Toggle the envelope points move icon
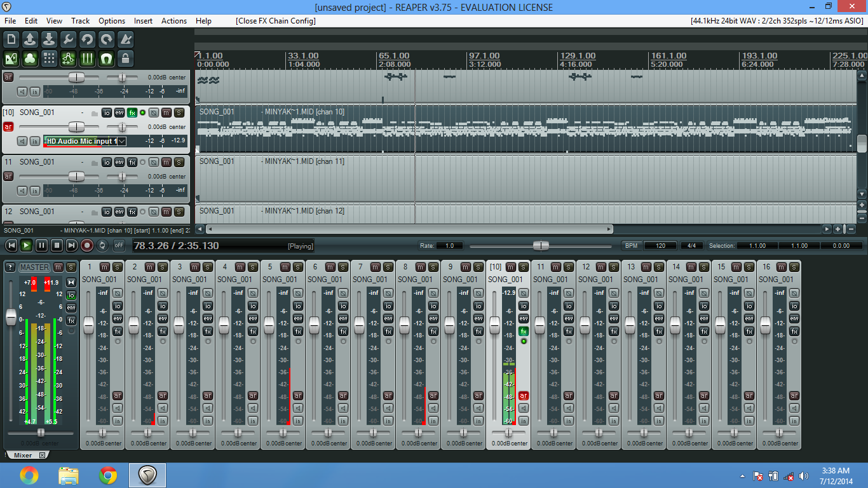The image size is (868, 488). click(x=69, y=59)
